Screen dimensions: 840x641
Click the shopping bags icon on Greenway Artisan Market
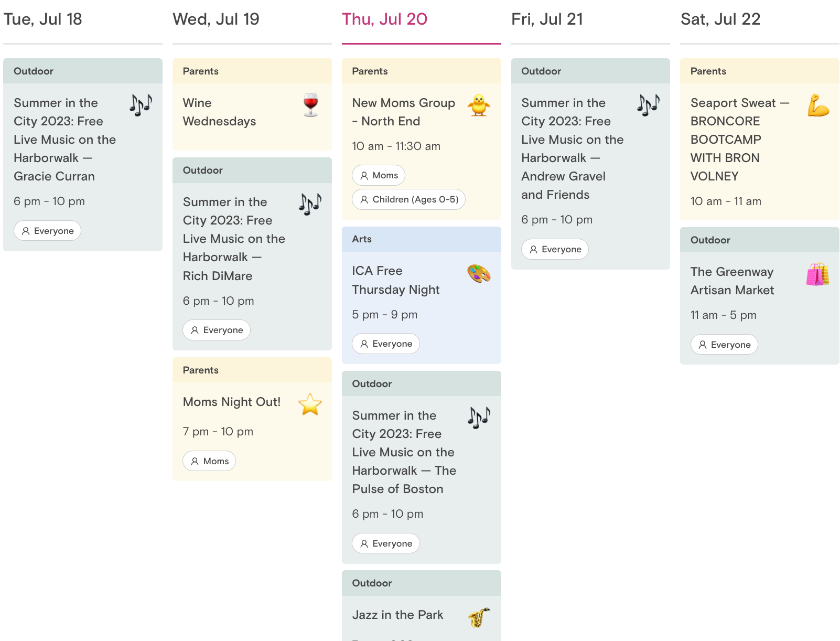pos(818,274)
